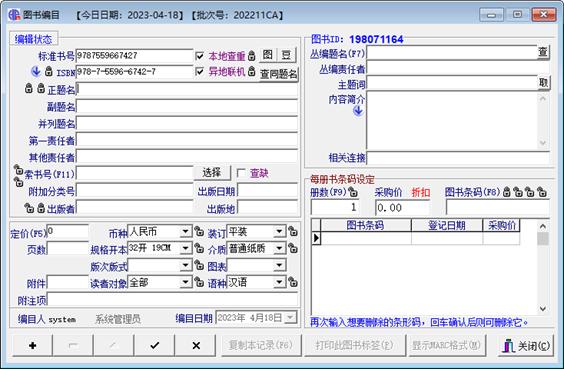Toggle the lock after the 读者对象 dropdown
The width and height of the screenshot is (564, 369).
point(199,282)
